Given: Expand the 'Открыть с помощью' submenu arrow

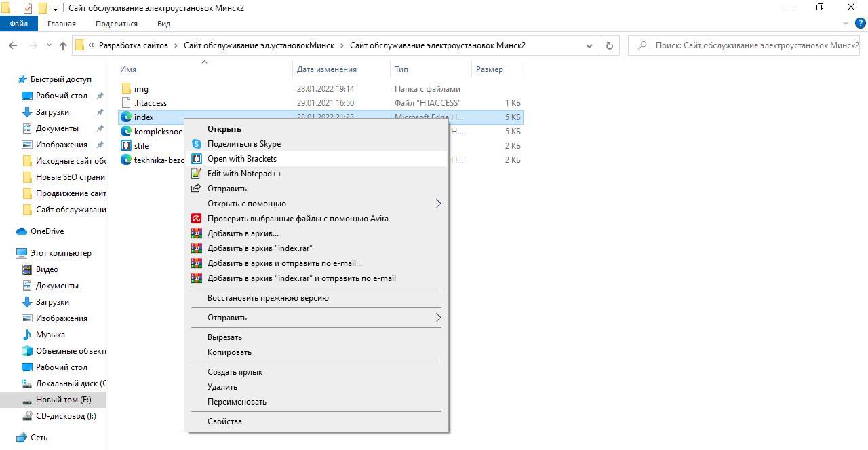Looking at the screenshot, I should (x=438, y=204).
